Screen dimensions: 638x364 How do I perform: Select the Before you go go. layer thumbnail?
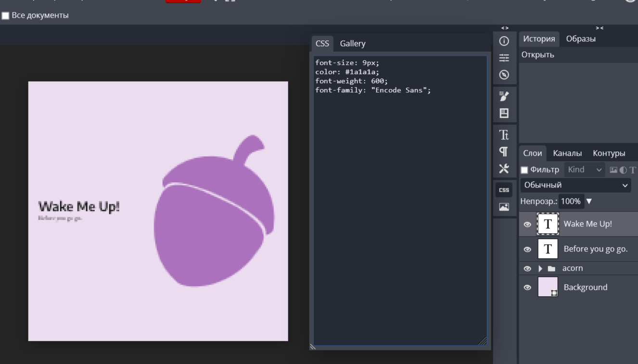click(548, 249)
